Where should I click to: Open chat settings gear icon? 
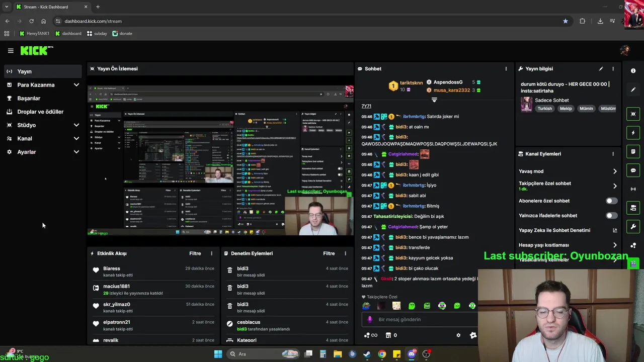[458, 335]
